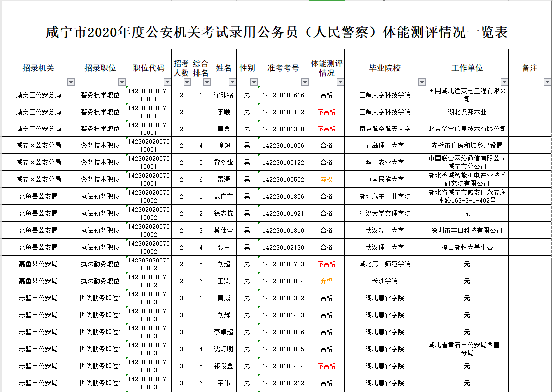Click the name cell 戴广宁
The height and width of the screenshot is (392, 553).
224,196
